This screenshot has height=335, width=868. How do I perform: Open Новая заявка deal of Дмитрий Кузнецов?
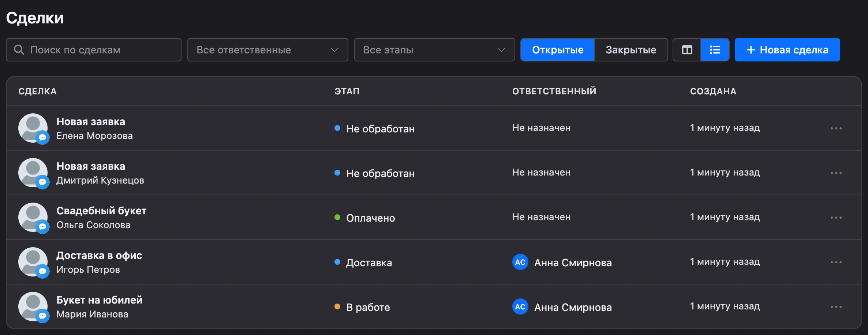click(91, 166)
